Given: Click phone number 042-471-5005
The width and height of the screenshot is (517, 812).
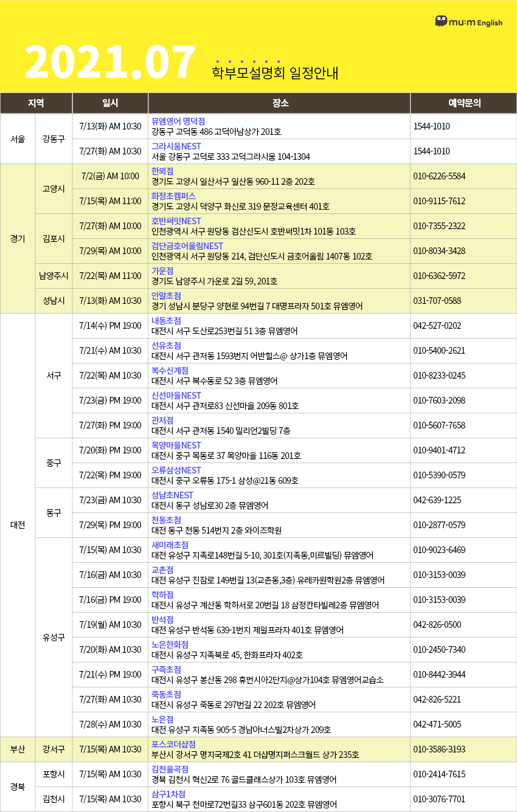Looking at the screenshot, I should 437,724.
